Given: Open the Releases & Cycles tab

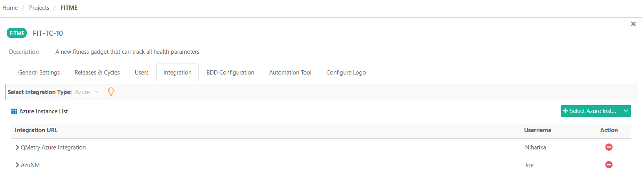Looking at the screenshot, I should pos(97,73).
